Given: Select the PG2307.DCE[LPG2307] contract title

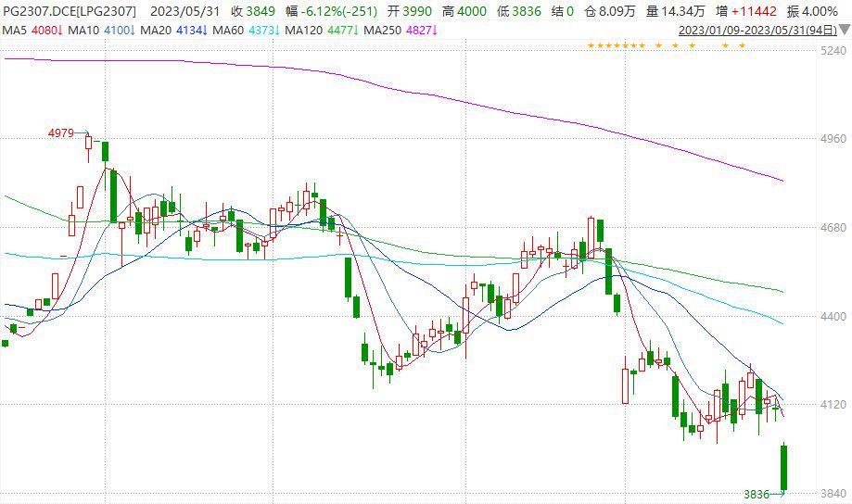Looking at the screenshot, I should click(70, 11).
